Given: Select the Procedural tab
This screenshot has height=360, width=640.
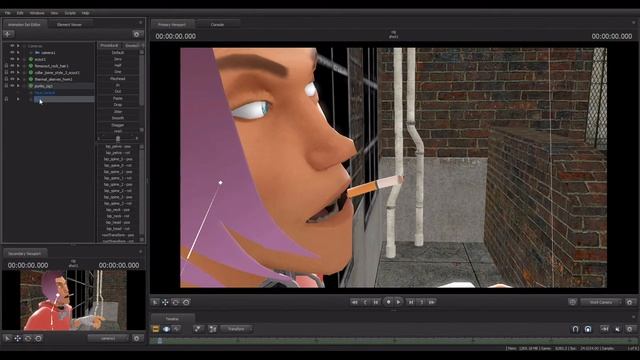Looking at the screenshot, I should tap(109, 45).
